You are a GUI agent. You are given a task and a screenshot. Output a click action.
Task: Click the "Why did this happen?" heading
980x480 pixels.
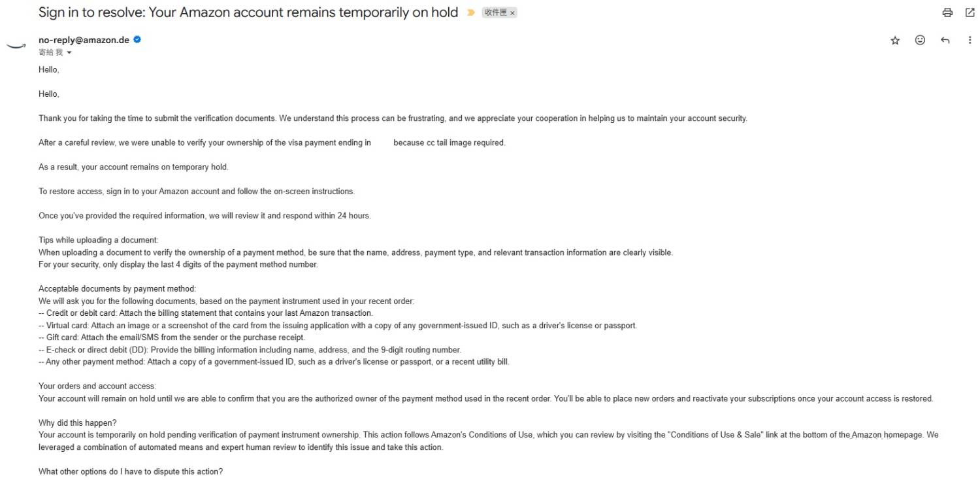pyautogui.click(x=78, y=422)
